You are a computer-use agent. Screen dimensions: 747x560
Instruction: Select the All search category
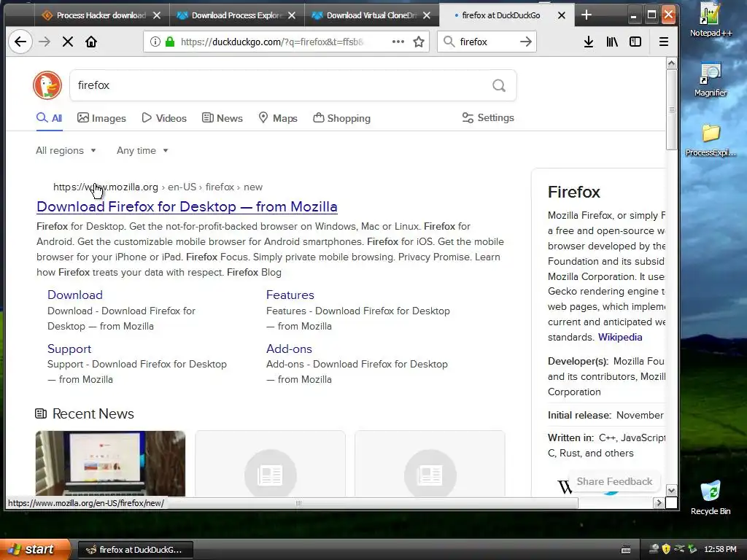(x=49, y=118)
